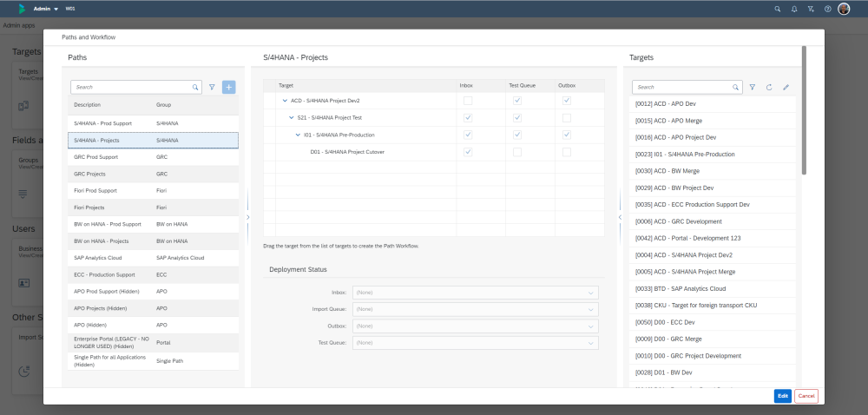
Task: Open the Outbox deployment status dropdown
Action: point(476,326)
